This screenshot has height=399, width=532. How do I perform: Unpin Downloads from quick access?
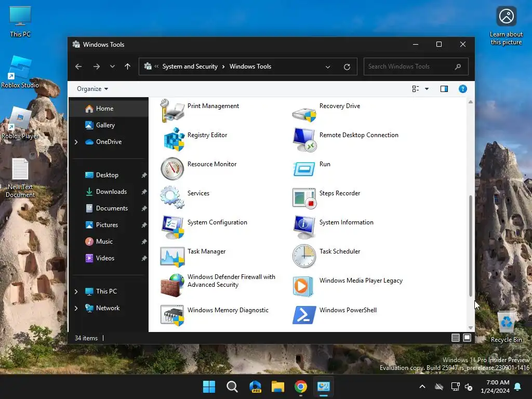pos(144,192)
